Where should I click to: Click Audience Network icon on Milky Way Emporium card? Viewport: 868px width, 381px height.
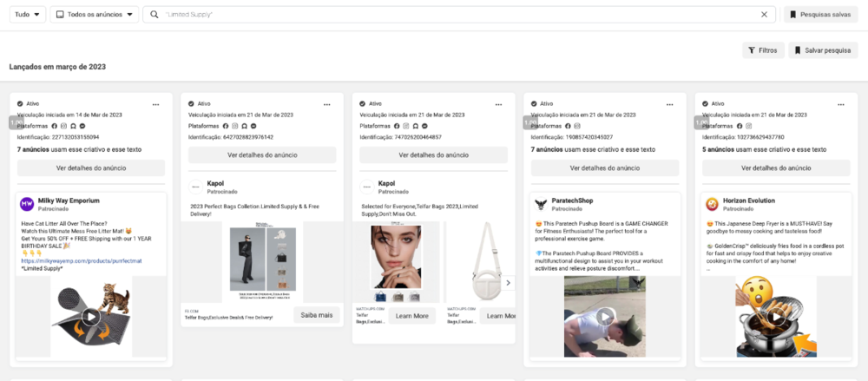(x=73, y=126)
